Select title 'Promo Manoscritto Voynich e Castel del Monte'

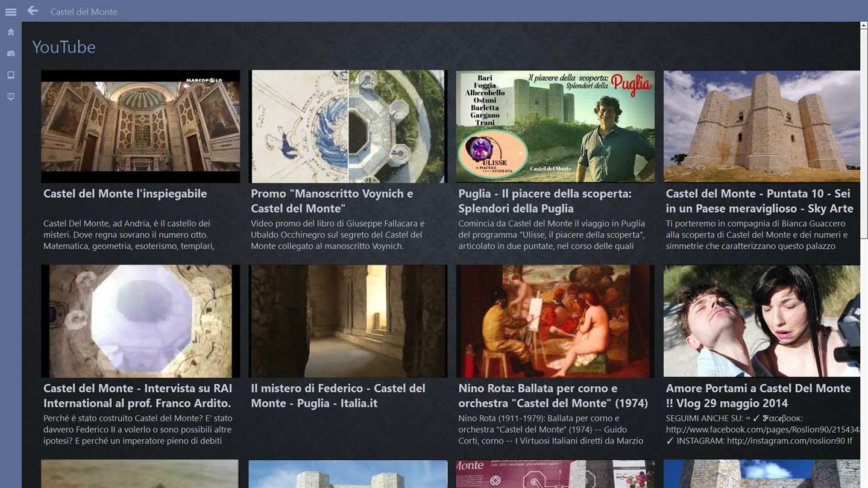point(332,201)
